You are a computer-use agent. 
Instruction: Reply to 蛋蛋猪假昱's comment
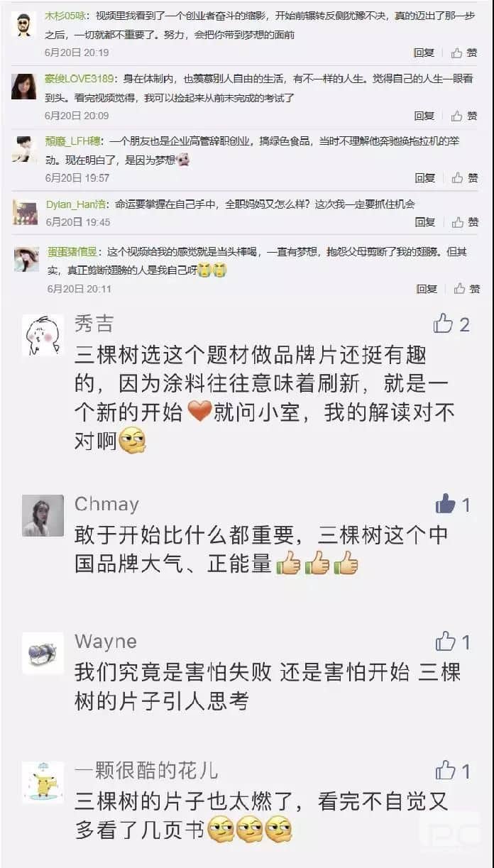tap(427, 289)
